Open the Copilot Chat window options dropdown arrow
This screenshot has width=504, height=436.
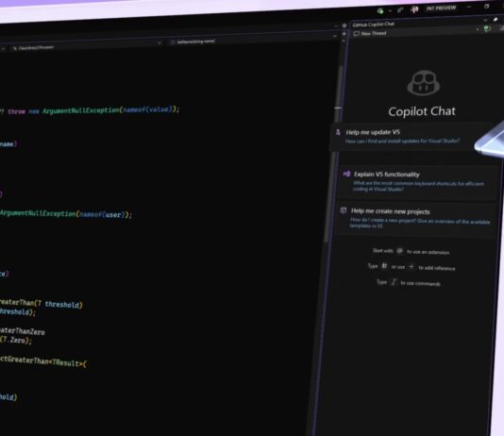click(x=485, y=20)
